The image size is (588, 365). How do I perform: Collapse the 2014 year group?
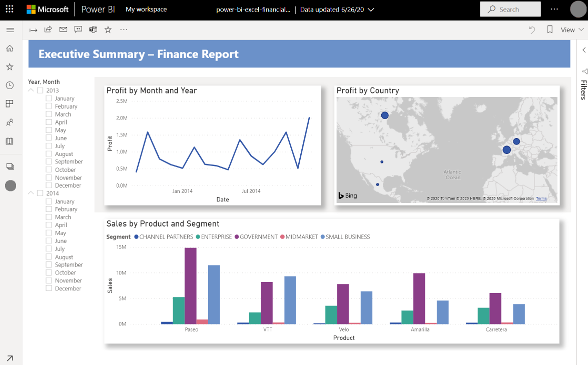31,193
